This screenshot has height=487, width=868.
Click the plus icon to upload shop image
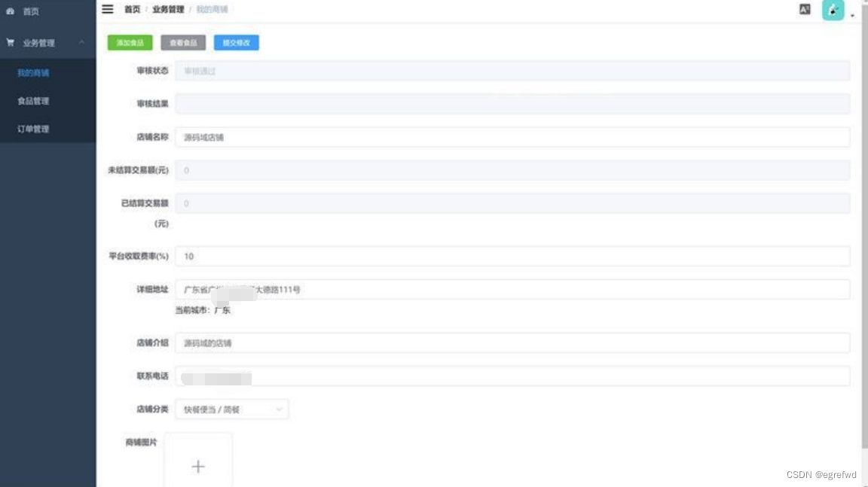coord(198,467)
